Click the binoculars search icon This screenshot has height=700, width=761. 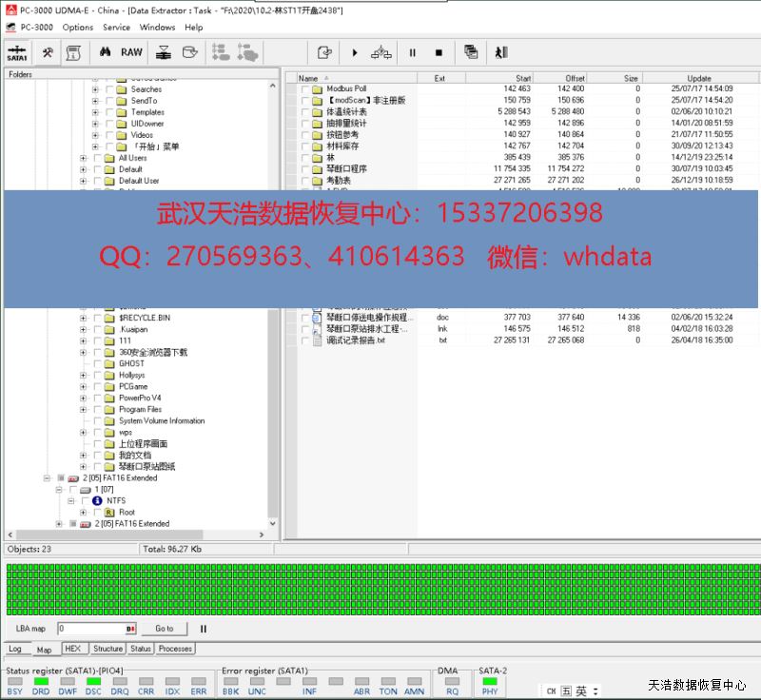click(x=106, y=53)
